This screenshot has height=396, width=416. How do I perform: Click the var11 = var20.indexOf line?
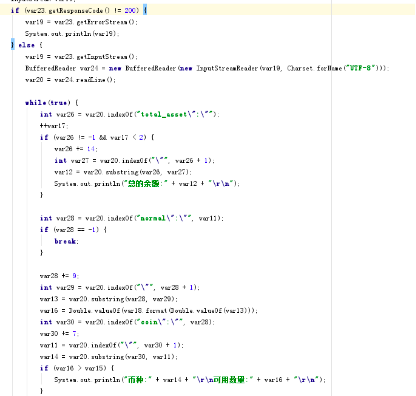pyautogui.click(x=112, y=345)
